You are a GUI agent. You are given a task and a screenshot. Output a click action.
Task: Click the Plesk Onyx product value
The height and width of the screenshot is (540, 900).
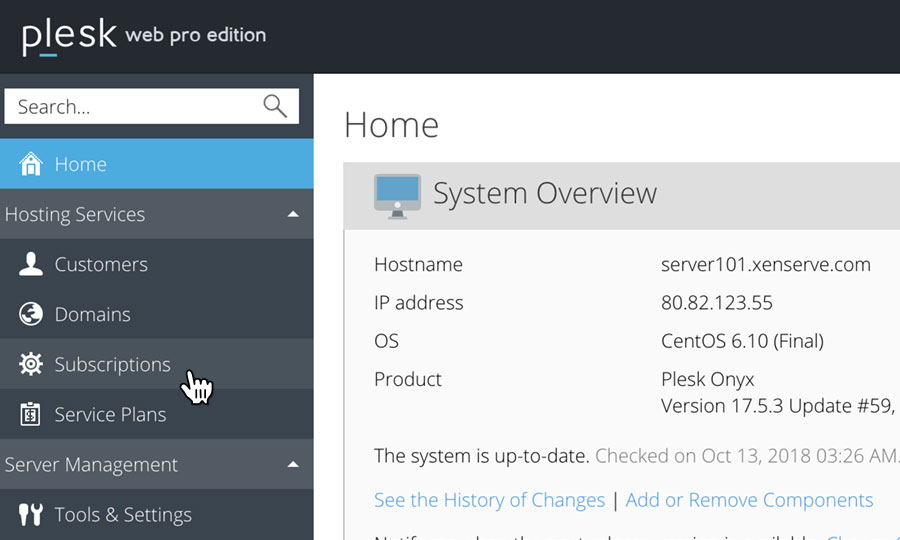708,379
